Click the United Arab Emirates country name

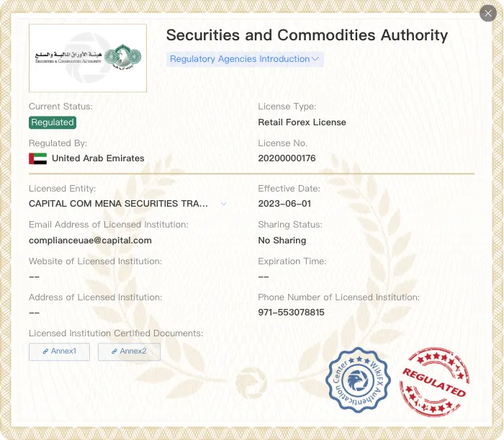tap(98, 158)
